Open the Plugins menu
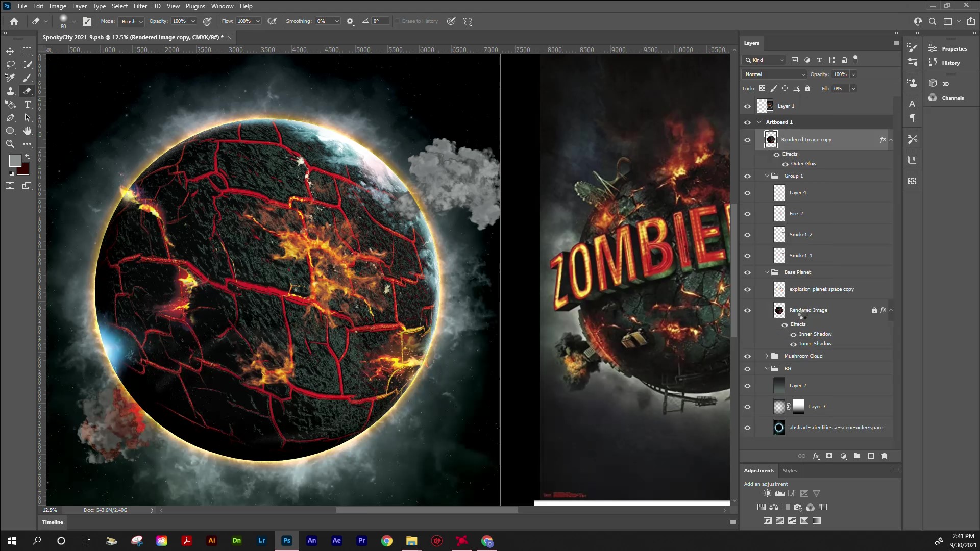The image size is (980, 551). click(195, 6)
